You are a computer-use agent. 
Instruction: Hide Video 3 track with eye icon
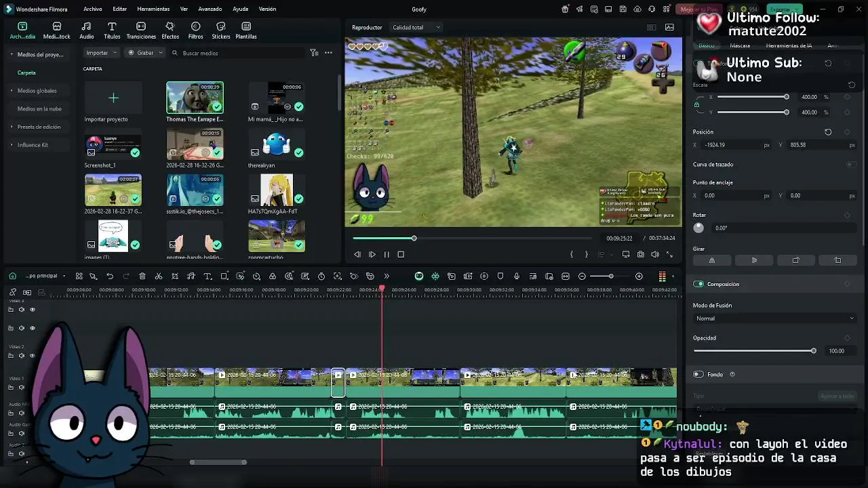point(33,310)
